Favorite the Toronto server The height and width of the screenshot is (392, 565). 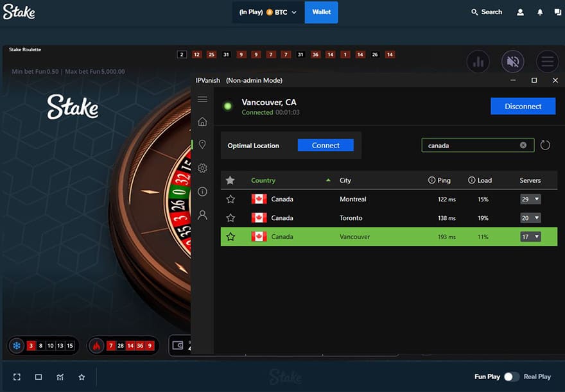tap(230, 217)
